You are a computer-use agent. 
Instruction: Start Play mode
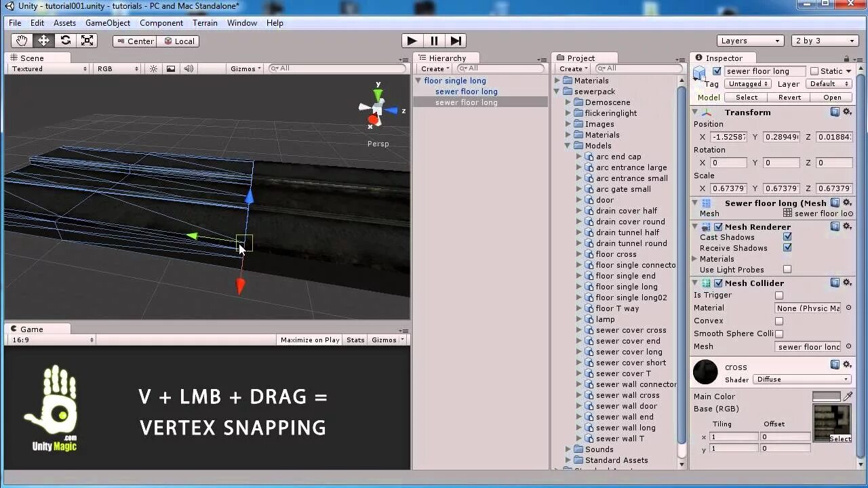[412, 41]
